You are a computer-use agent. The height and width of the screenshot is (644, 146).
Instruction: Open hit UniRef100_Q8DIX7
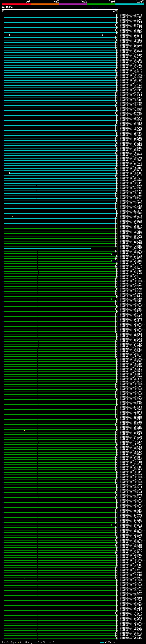131,30
